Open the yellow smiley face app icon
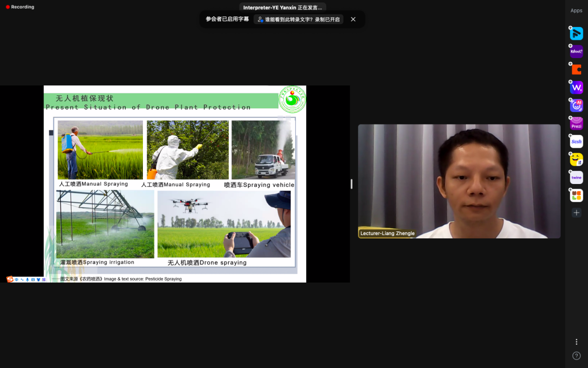The image size is (588, 368). (576, 159)
